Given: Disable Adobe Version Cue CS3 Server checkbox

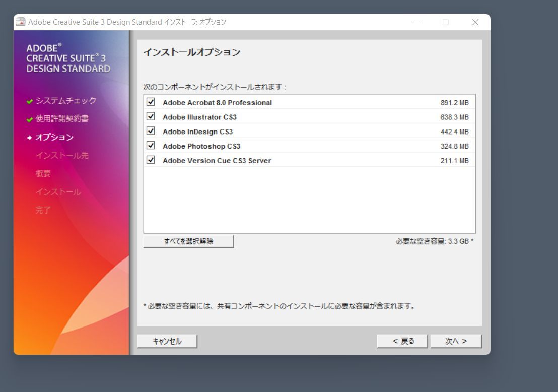Looking at the screenshot, I should coord(151,160).
